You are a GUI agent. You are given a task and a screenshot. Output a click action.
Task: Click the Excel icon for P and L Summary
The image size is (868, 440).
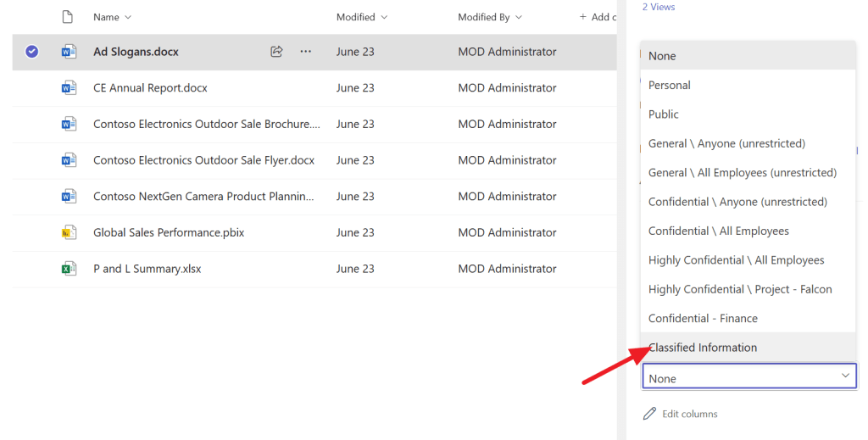point(69,269)
